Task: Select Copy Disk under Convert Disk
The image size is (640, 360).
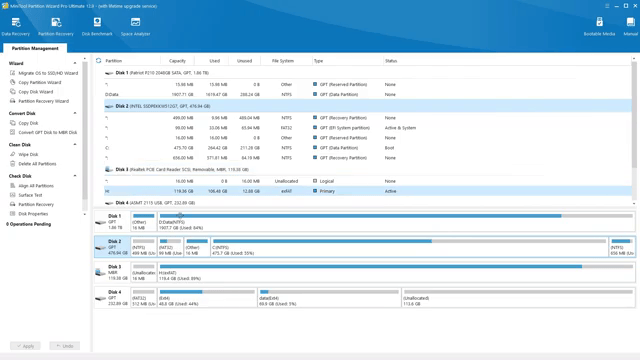Action: pyautogui.click(x=24, y=123)
